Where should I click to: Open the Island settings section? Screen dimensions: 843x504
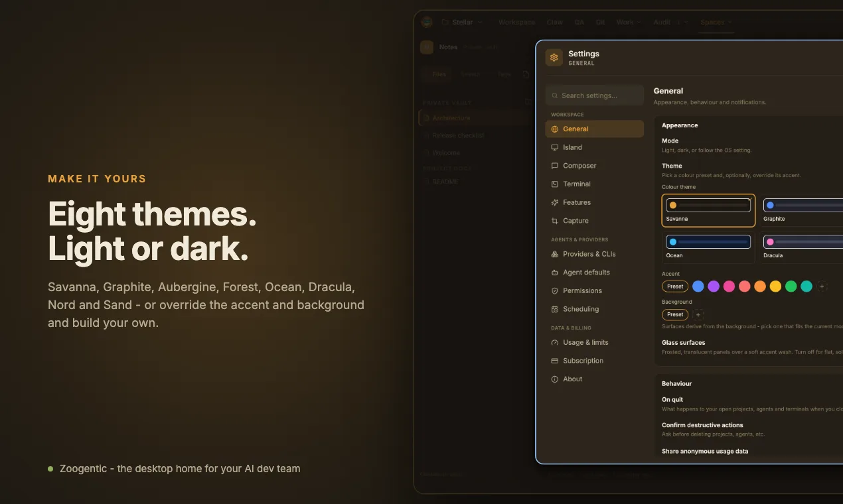[x=594, y=147]
